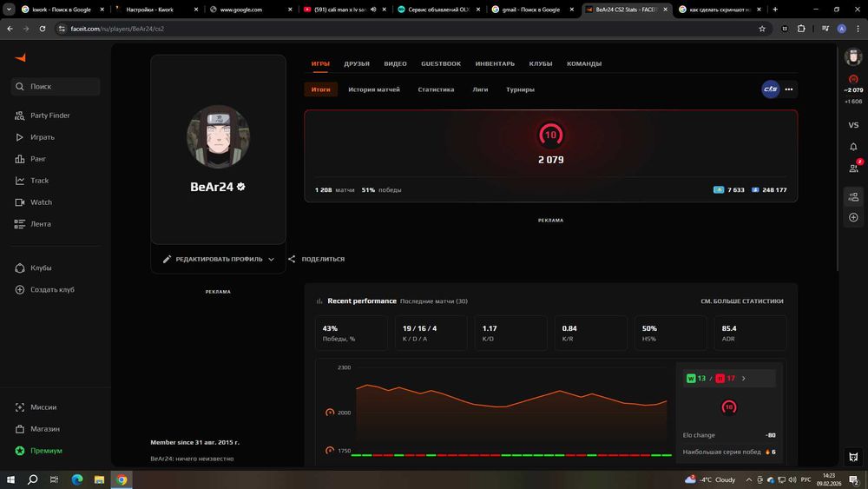Click the taskbar clock and date

(829, 479)
